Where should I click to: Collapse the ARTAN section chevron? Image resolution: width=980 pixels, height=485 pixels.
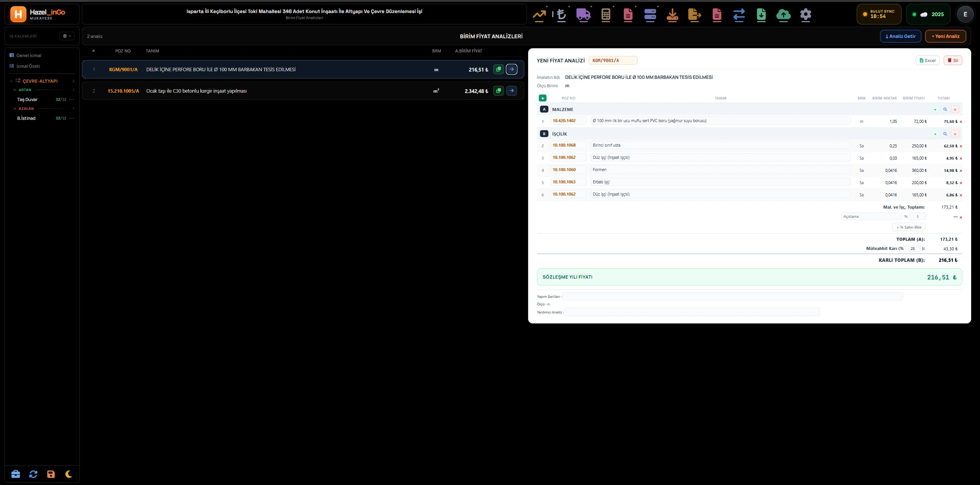pos(15,90)
